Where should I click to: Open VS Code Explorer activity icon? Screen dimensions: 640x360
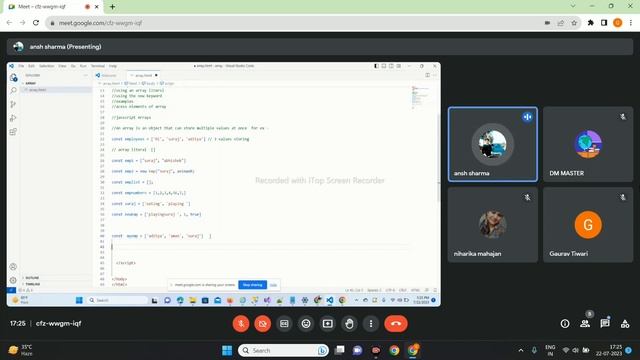[13, 77]
